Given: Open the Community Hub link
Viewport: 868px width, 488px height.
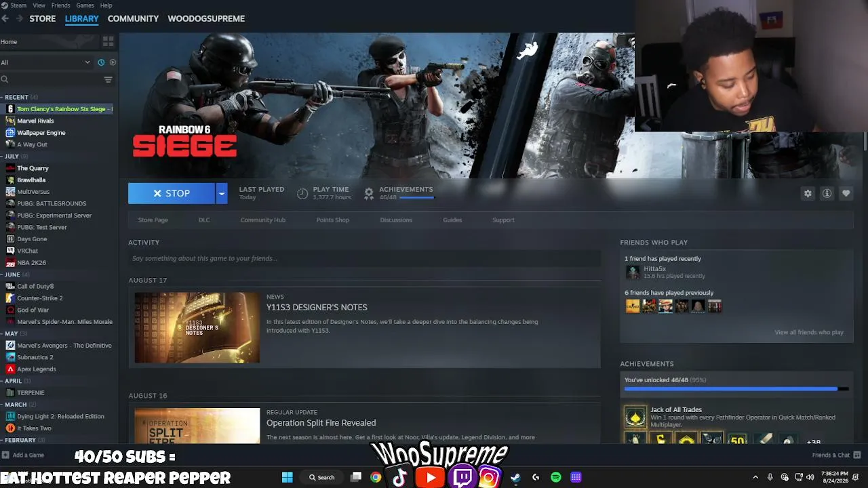Looking at the screenshot, I should [263, 220].
